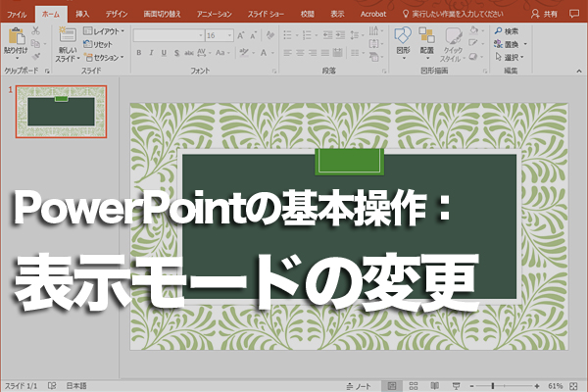
Task: Start Slide Show icon in status bar
Action: 456,386
